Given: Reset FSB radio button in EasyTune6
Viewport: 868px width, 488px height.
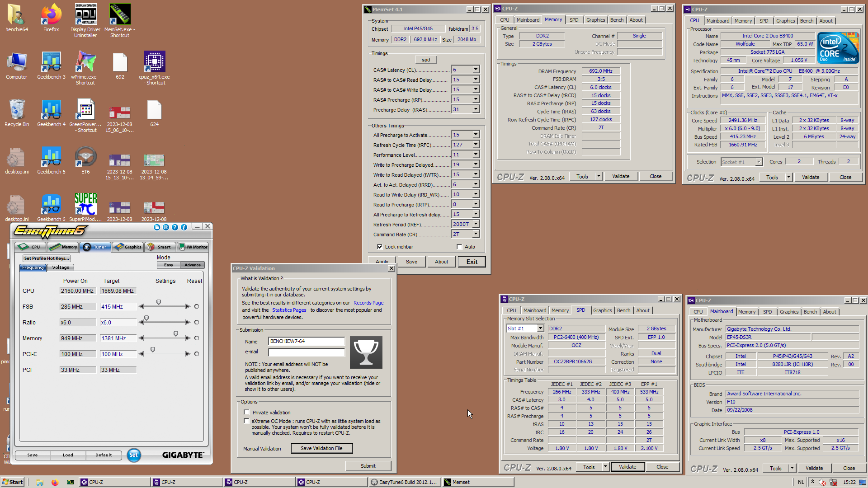Looking at the screenshot, I should (x=197, y=306).
